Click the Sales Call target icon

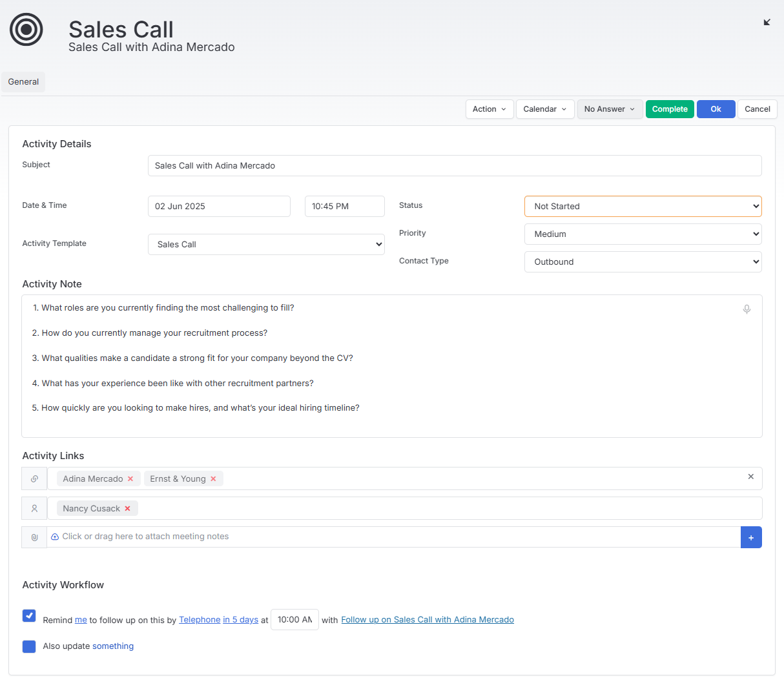coord(26,30)
